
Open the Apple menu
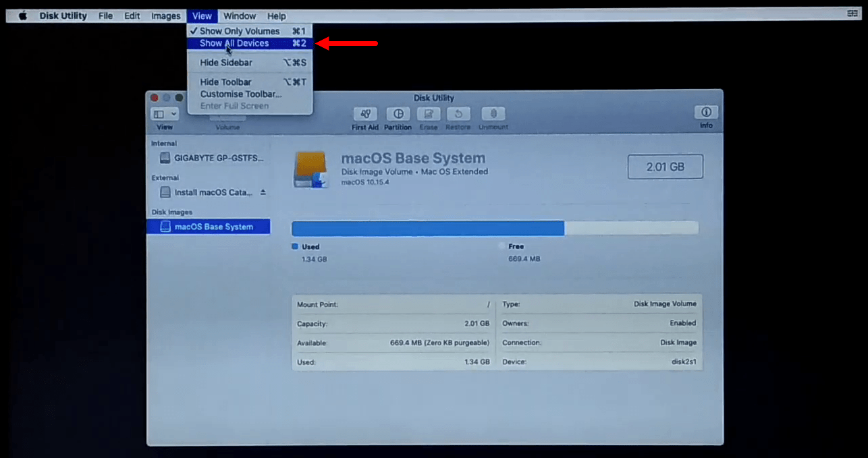[23, 16]
